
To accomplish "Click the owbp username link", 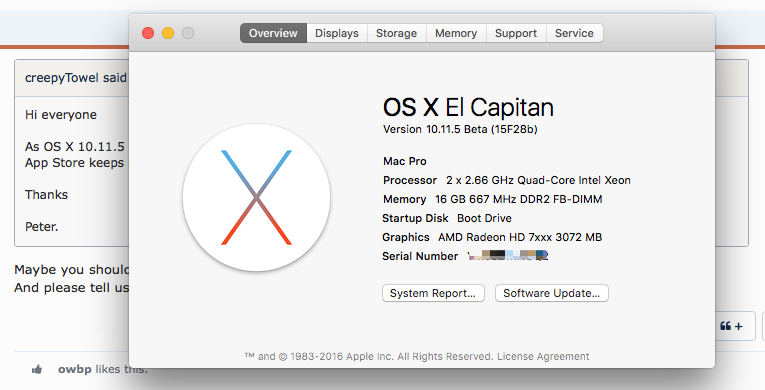I will click(75, 369).
